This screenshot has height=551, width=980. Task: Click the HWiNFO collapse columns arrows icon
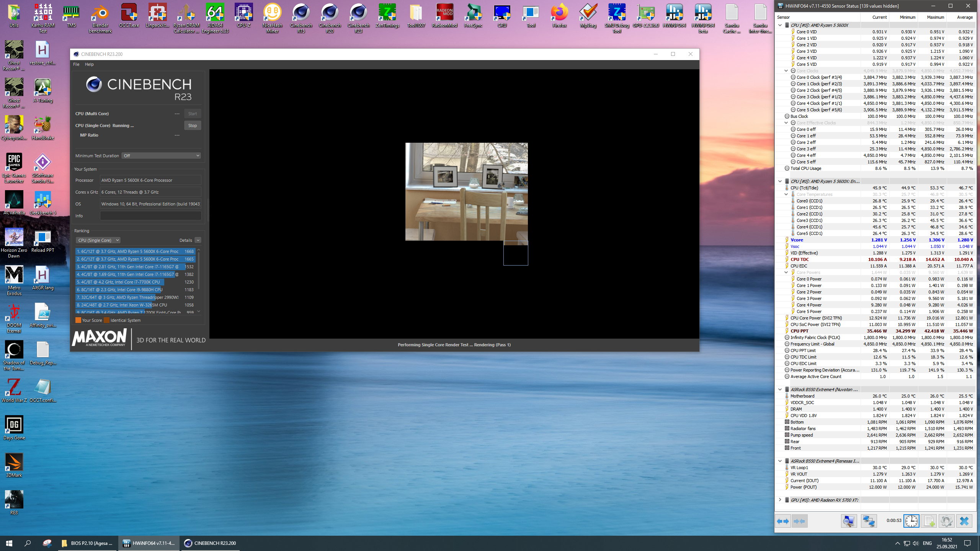click(799, 521)
